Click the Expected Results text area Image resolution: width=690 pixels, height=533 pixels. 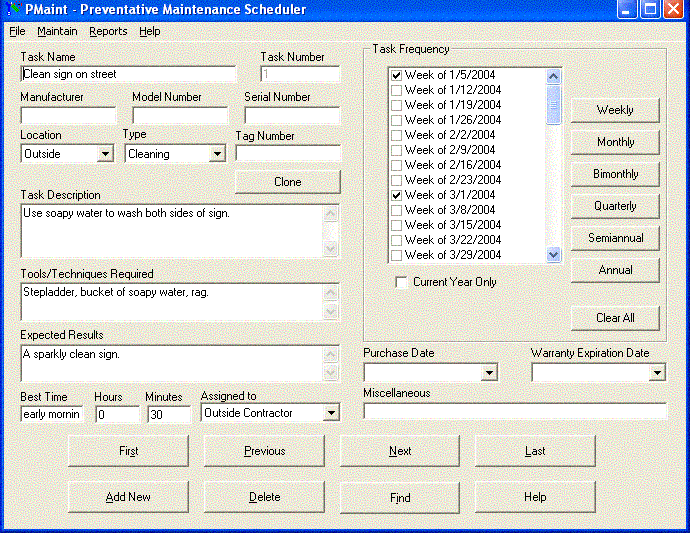[172, 364]
